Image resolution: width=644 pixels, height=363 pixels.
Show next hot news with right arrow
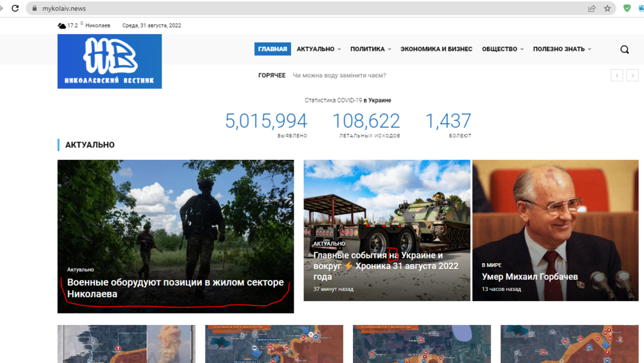coord(632,75)
